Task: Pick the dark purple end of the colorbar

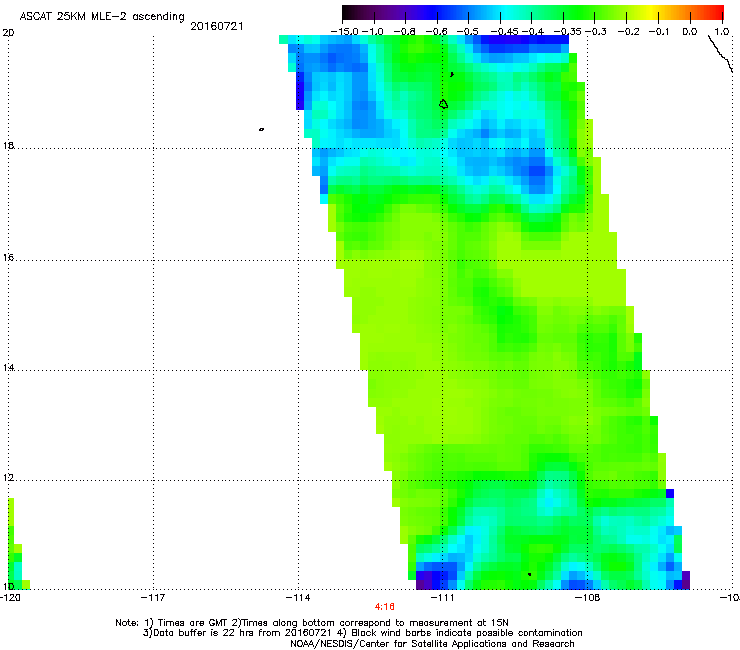Action: click(x=349, y=12)
